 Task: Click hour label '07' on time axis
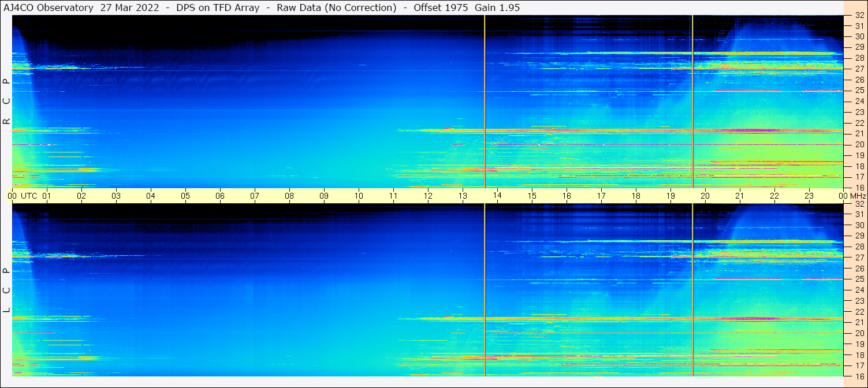point(255,196)
